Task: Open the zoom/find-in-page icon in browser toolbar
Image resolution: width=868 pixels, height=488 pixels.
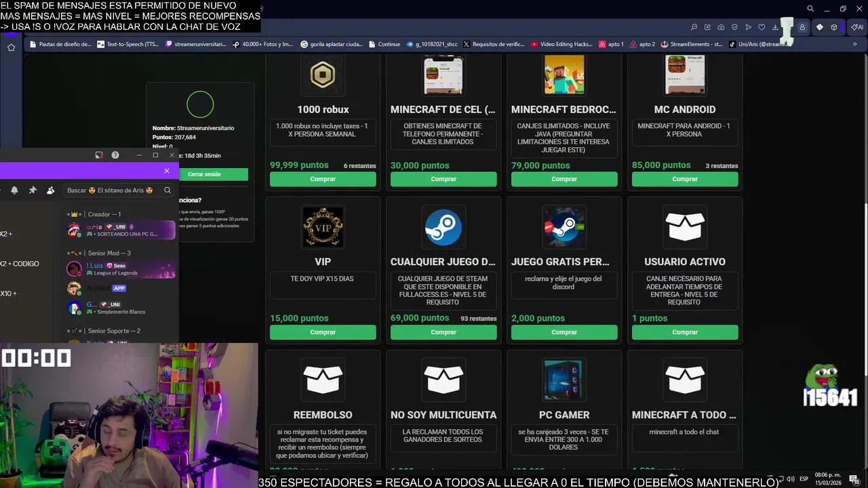Action: pos(694,27)
